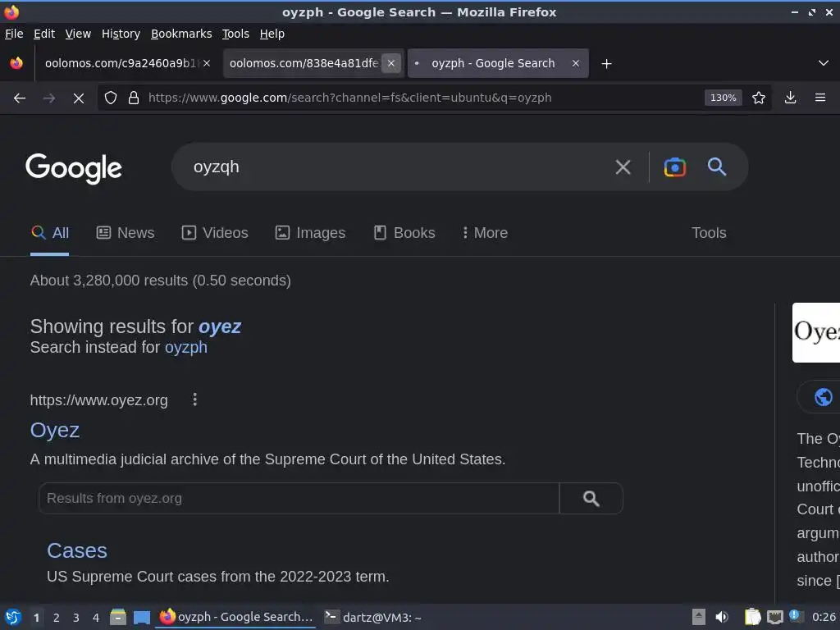840x630 pixels.
Task: Search by image with camera icon
Action: click(x=675, y=167)
